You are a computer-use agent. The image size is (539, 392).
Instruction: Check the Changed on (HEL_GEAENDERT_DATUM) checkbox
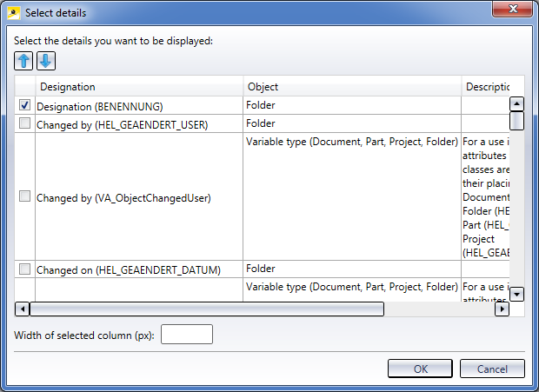24,269
